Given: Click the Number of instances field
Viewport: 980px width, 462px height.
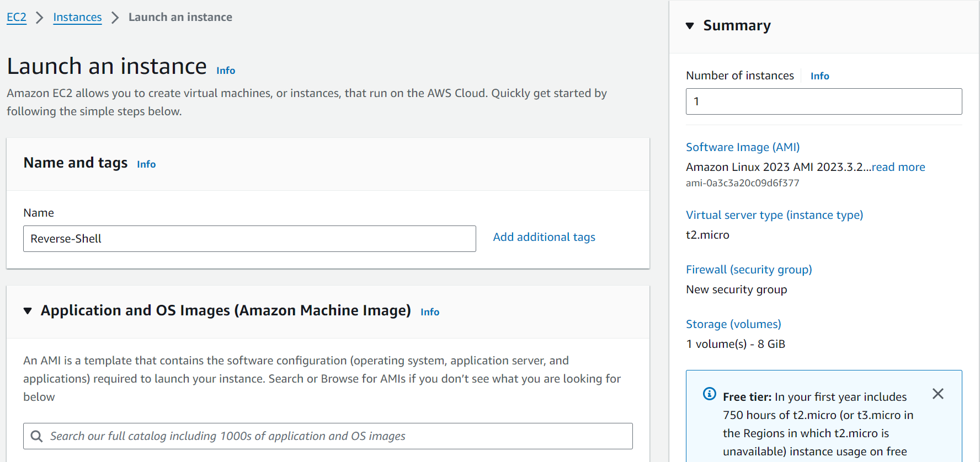Looking at the screenshot, I should (823, 101).
